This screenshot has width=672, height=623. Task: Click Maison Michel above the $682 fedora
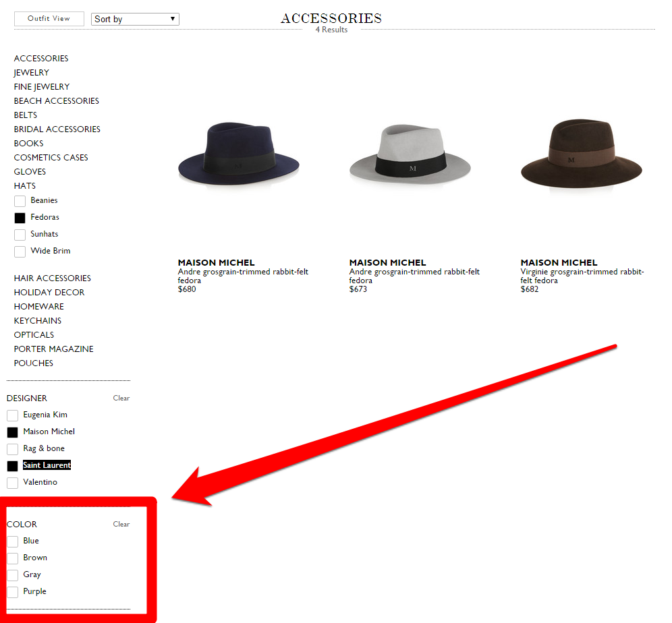pyautogui.click(x=559, y=262)
